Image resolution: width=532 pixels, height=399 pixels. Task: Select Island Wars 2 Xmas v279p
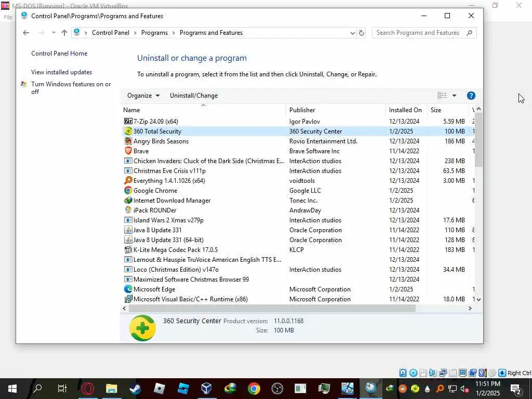click(x=168, y=220)
